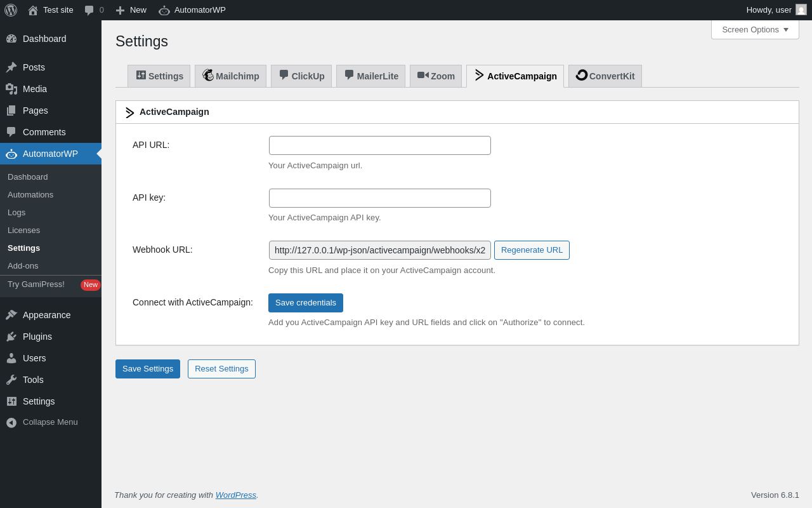Screen dimensions: 812x508
Task: Open the Mailchimp settings tab
Action: tap(231, 76)
